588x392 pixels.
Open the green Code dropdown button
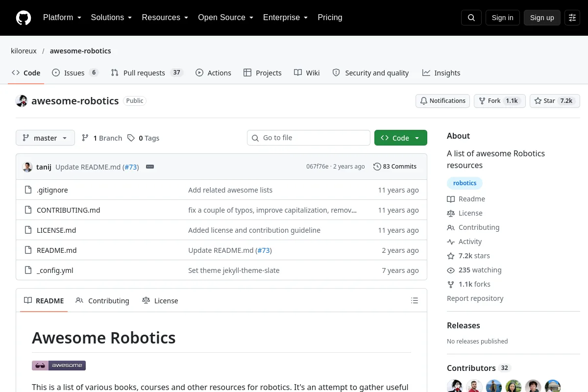click(401, 138)
